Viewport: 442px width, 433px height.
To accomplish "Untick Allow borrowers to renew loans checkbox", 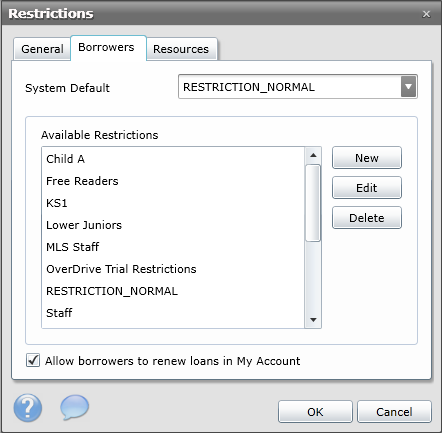I will click(x=33, y=360).
